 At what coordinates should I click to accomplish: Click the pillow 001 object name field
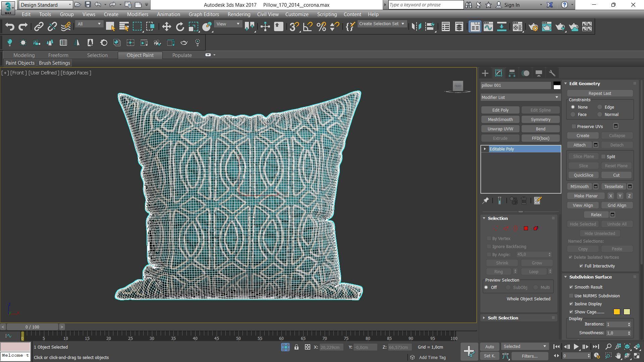pos(516,85)
